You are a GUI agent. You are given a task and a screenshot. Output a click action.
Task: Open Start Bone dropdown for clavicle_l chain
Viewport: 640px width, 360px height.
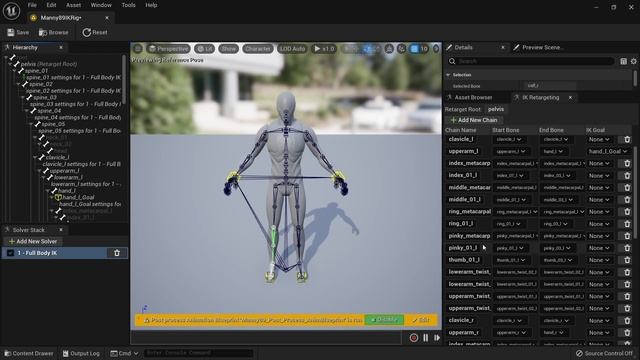[509, 139]
